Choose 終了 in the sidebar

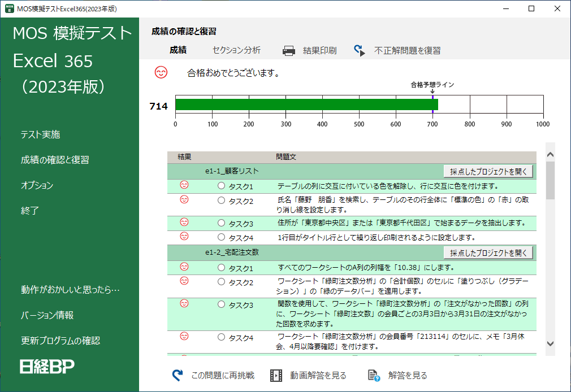click(x=30, y=211)
